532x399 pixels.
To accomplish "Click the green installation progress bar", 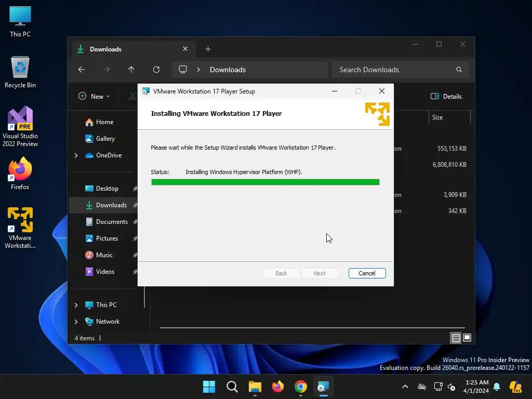I will (265, 182).
